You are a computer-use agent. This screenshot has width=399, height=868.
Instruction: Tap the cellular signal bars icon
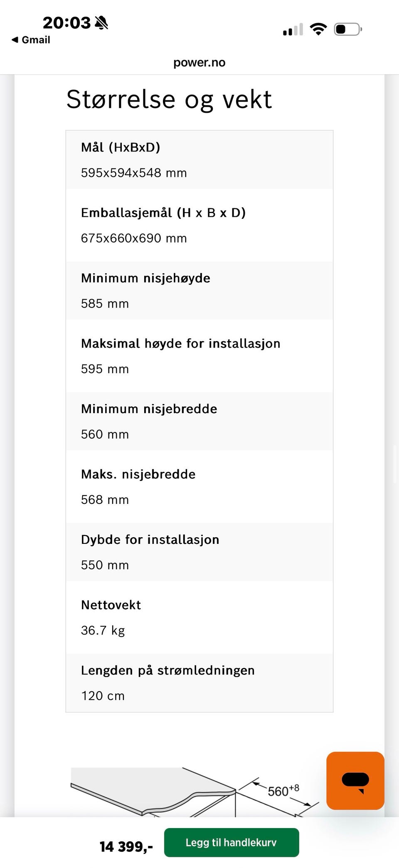pos(293,29)
